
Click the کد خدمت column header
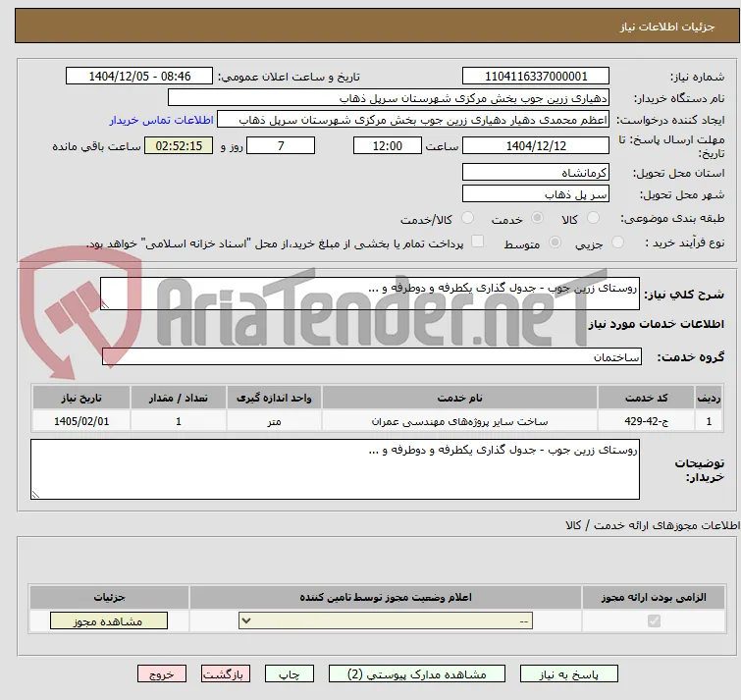tap(646, 398)
